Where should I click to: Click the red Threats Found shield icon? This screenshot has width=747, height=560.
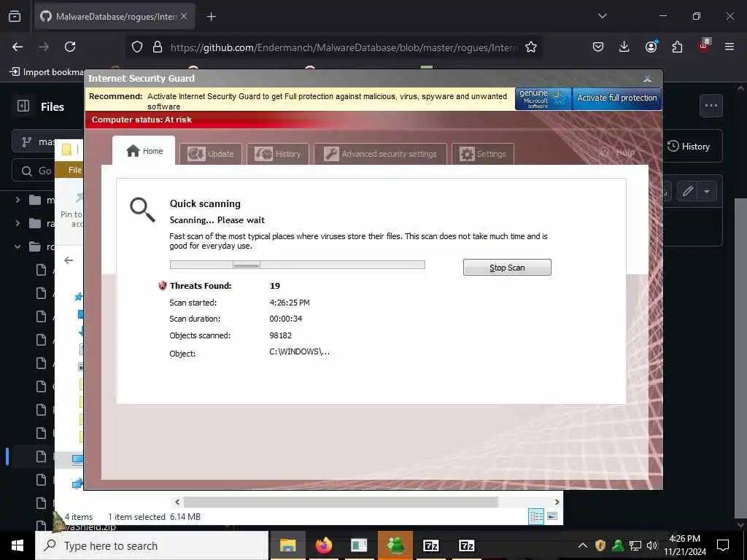pyautogui.click(x=163, y=285)
